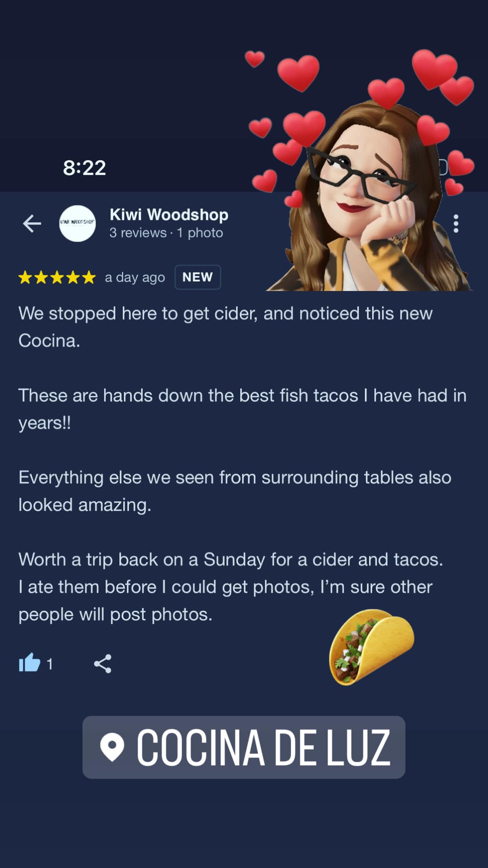Open the Kiwi Woodshop round profile picture
The width and height of the screenshot is (488, 868).
(x=78, y=223)
